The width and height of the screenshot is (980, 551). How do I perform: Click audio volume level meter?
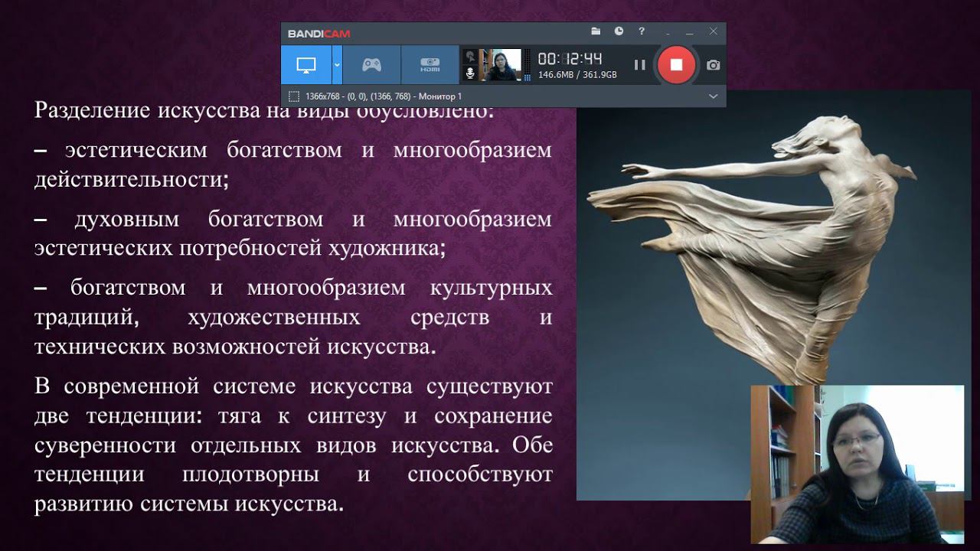click(x=527, y=65)
